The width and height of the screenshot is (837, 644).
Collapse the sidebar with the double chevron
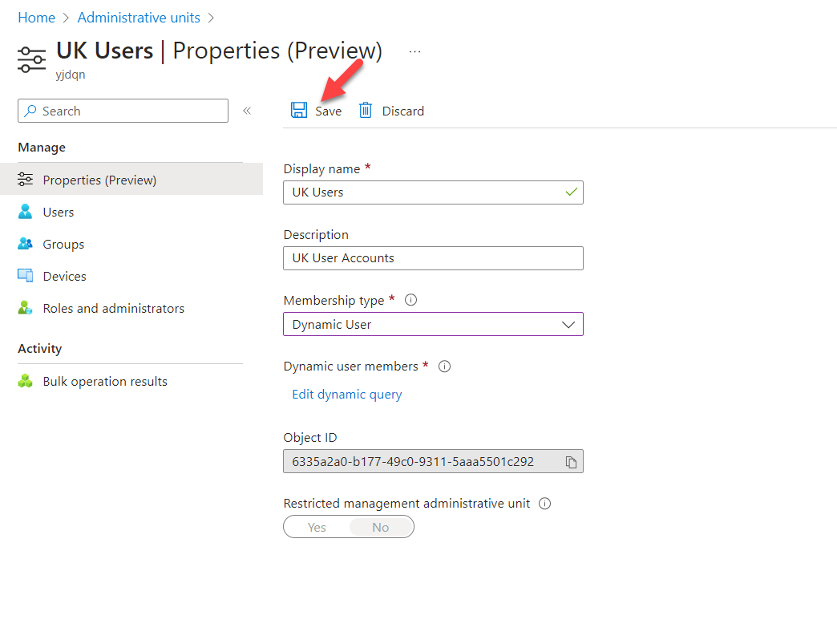point(247,111)
